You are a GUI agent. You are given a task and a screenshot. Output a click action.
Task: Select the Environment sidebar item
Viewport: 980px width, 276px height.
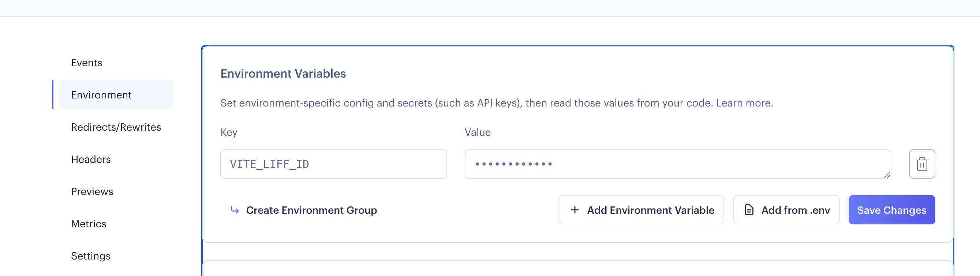click(101, 95)
